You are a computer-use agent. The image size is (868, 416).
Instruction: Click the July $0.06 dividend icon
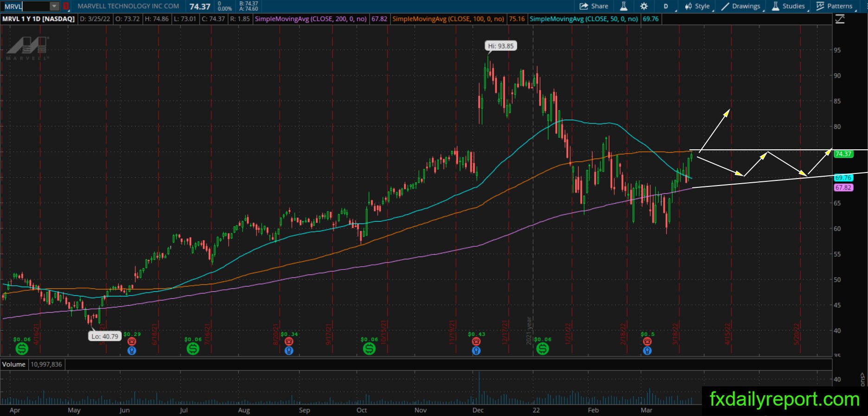point(193,348)
